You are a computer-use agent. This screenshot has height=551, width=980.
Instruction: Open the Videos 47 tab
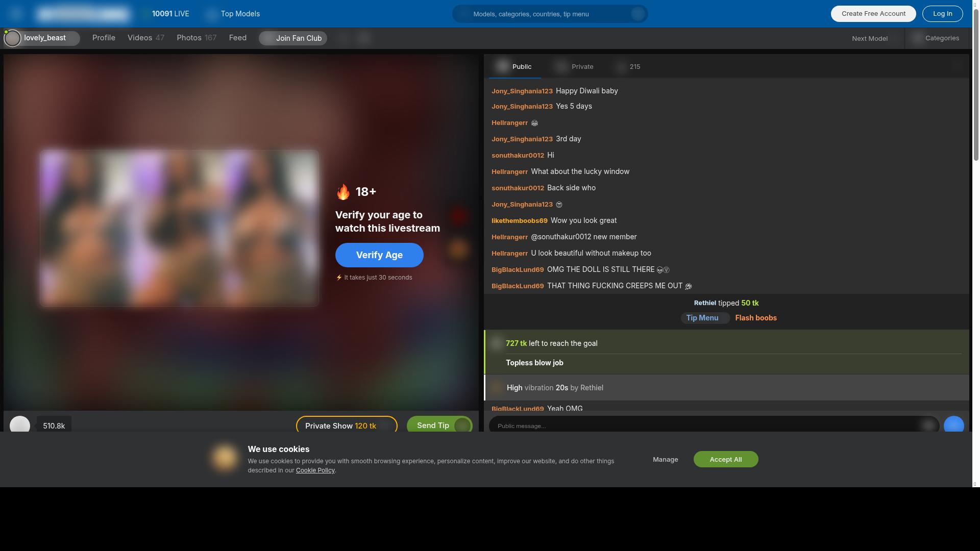145,38
